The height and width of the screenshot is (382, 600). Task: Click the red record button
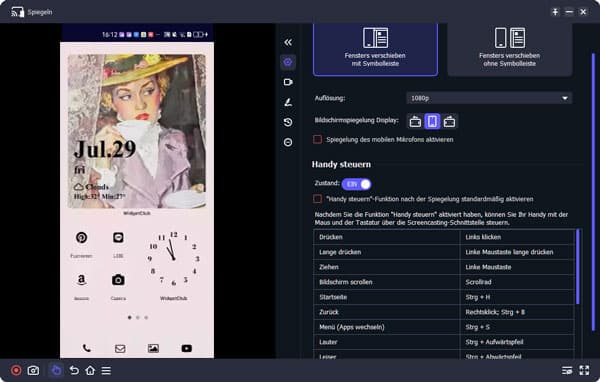[x=16, y=370]
